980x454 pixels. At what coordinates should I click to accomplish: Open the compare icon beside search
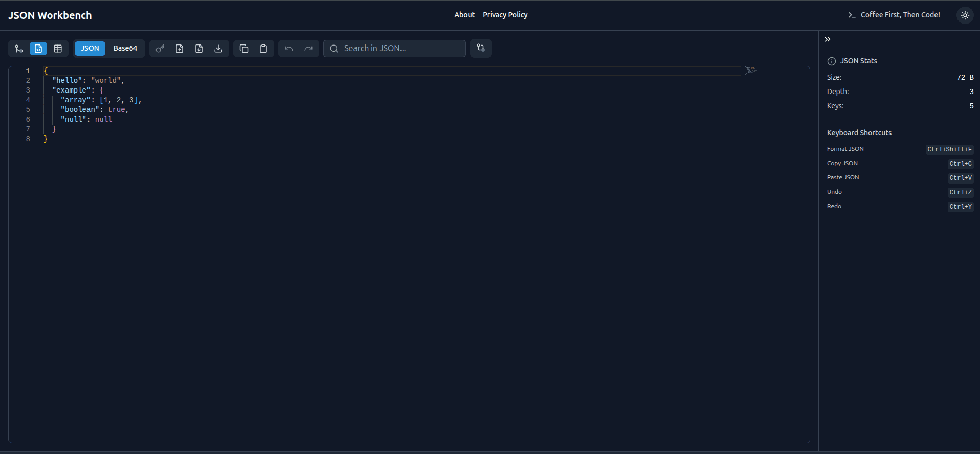(481, 48)
